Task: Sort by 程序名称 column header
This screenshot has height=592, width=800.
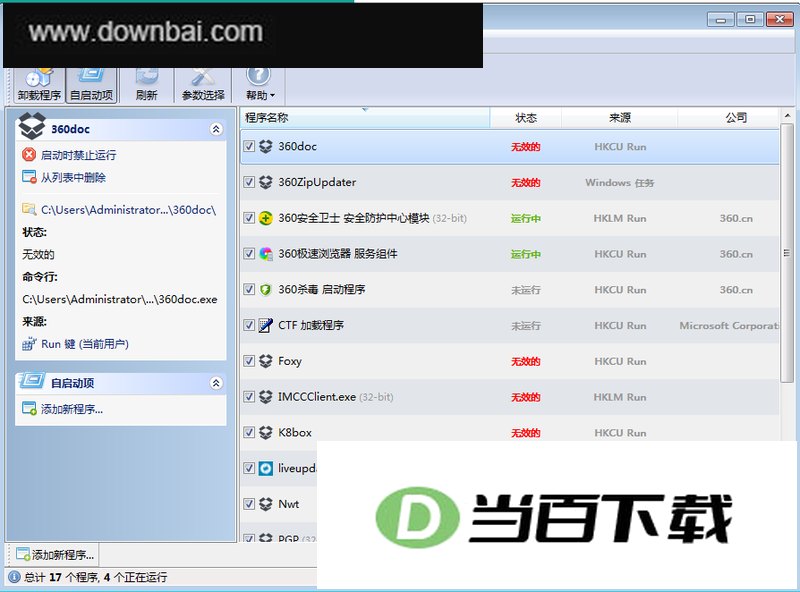Action: 365,118
